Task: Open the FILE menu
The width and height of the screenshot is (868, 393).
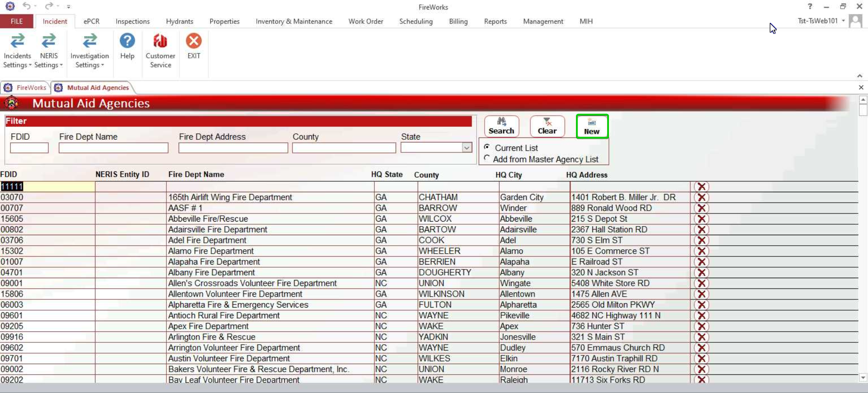Action: [x=17, y=21]
